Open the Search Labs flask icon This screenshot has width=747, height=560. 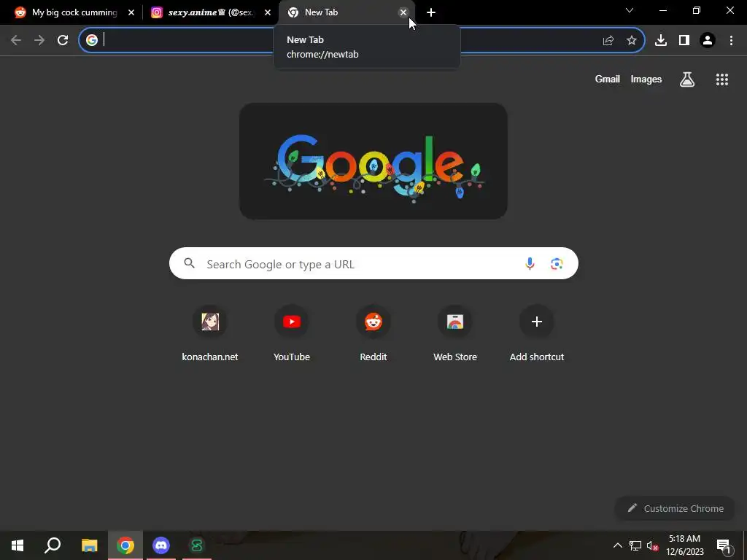(x=686, y=79)
